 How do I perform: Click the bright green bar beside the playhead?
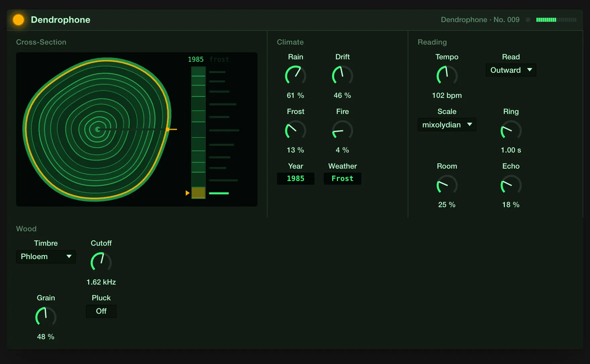pos(219,193)
